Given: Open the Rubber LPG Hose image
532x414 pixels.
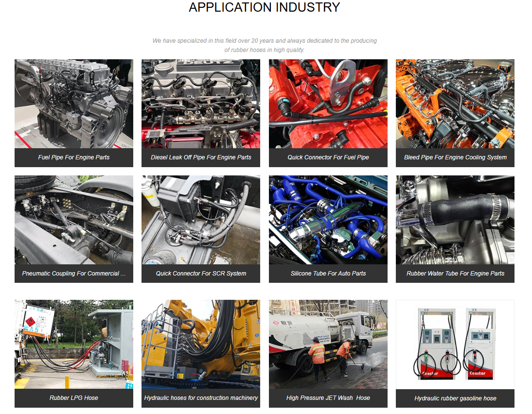Looking at the screenshot, I should point(73,344).
